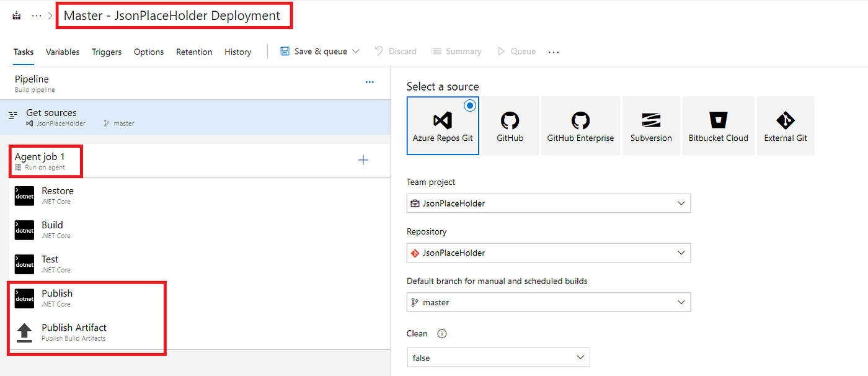Image resolution: width=868 pixels, height=376 pixels.
Task: Click the plus icon on Agent job 1
Action: tap(363, 161)
